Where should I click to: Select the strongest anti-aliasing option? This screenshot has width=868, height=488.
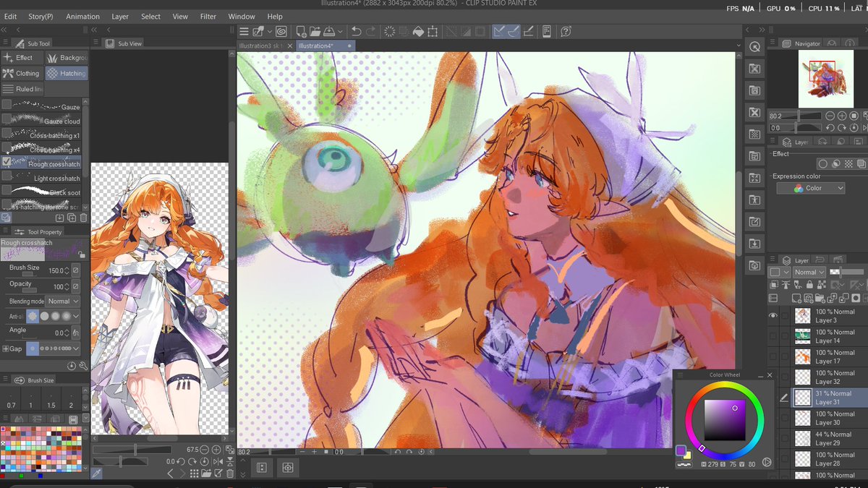click(67, 316)
